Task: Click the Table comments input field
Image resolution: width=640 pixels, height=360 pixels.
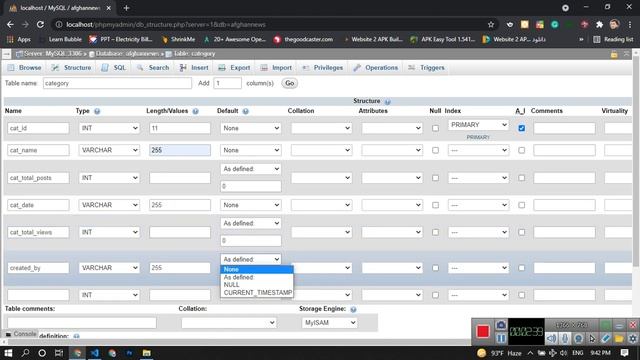Action: [82, 322]
